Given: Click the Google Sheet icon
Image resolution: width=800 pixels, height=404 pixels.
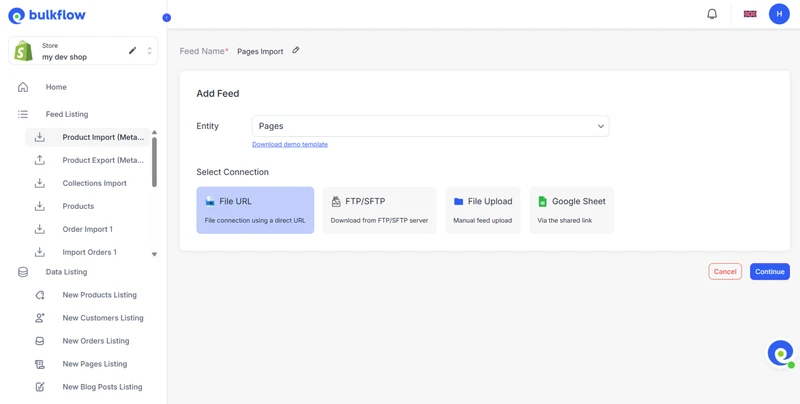Looking at the screenshot, I should [542, 201].
